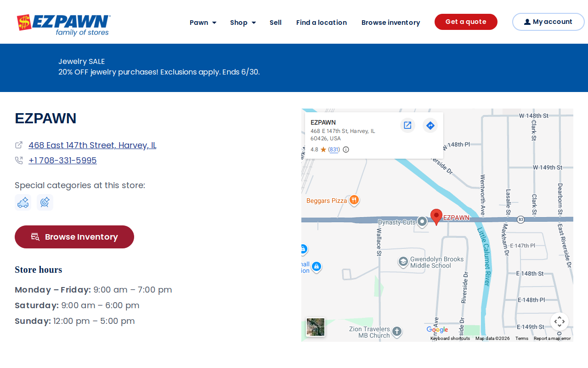Click the external link icon beside the address

tap(19, 145)
